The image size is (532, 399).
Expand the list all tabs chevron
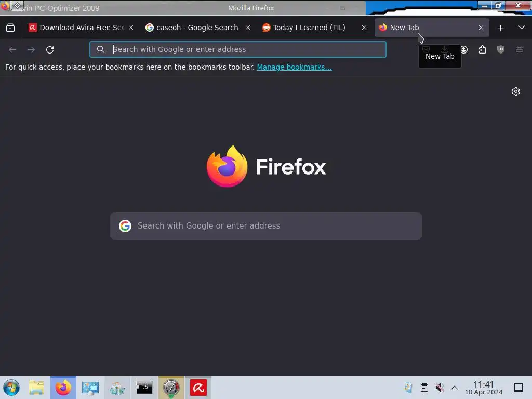[522, 28]
